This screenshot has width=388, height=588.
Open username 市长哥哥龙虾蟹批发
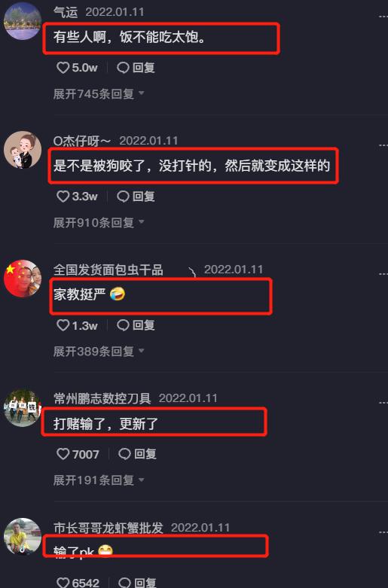pos(108,528)
